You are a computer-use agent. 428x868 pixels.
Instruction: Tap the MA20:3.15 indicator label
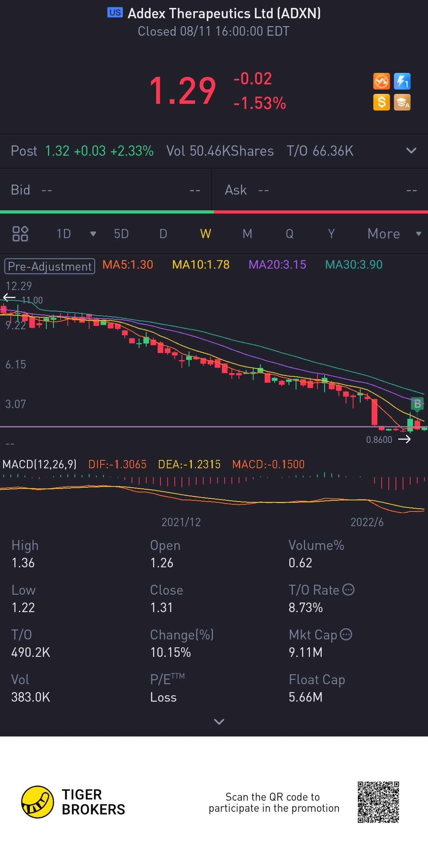277,265
